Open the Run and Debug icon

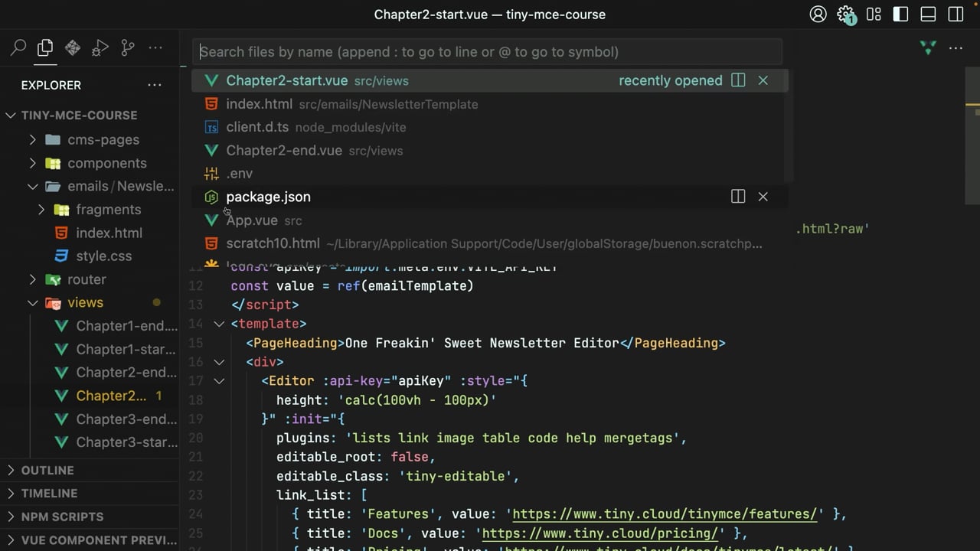pos(100,48)
